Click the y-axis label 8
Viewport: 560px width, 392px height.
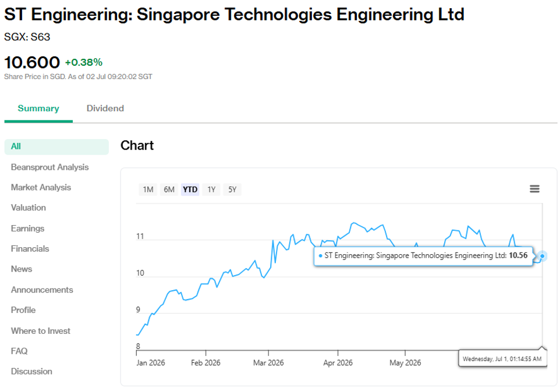point(138,346)
